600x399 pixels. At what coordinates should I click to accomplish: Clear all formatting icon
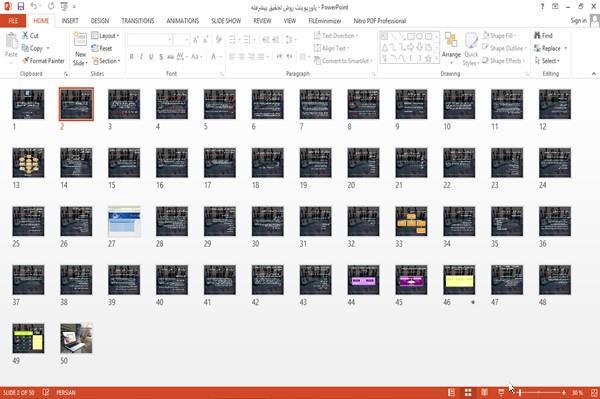point(218,40)
